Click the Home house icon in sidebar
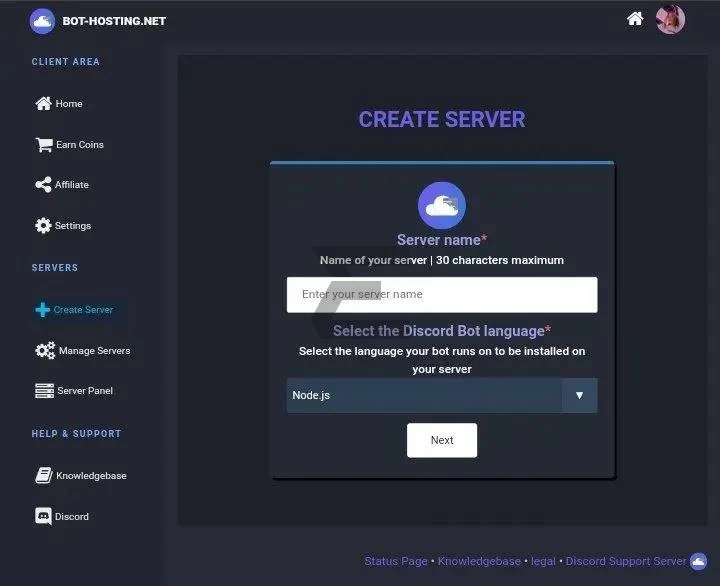The image size is (720, 586). pos(44,103)
